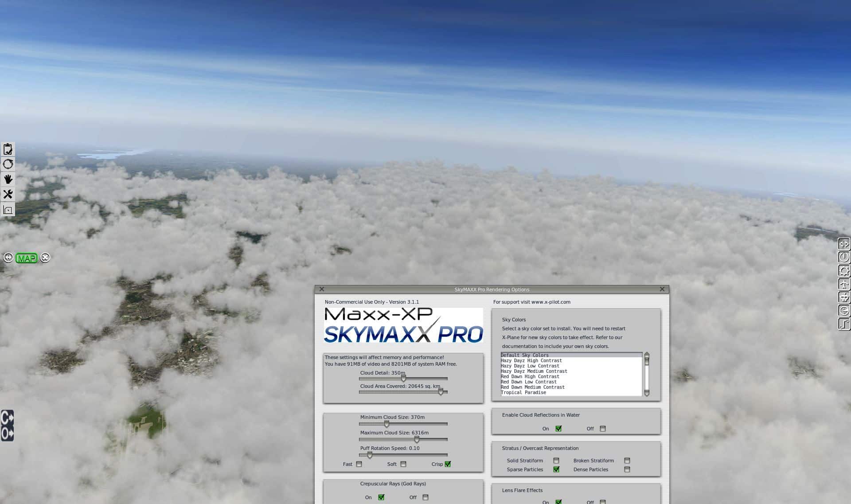Click the Cloud Detail slider handle
The image size is (851, 504).
click(x=403, y=379)
